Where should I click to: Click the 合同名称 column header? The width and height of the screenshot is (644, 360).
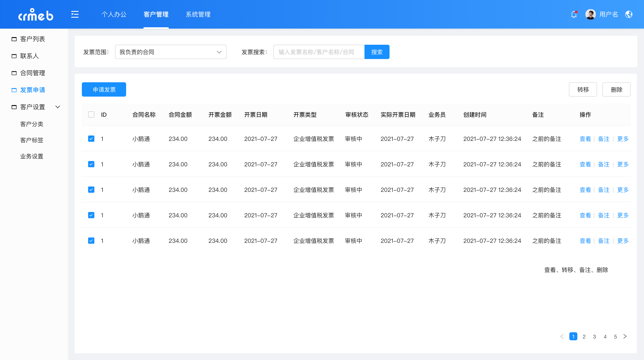[144, 115]
